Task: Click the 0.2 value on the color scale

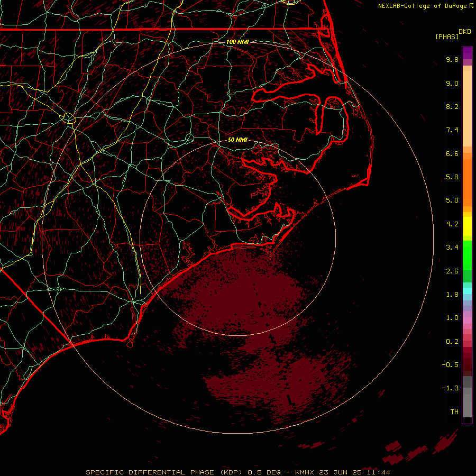Action: [x=452, y=342]
